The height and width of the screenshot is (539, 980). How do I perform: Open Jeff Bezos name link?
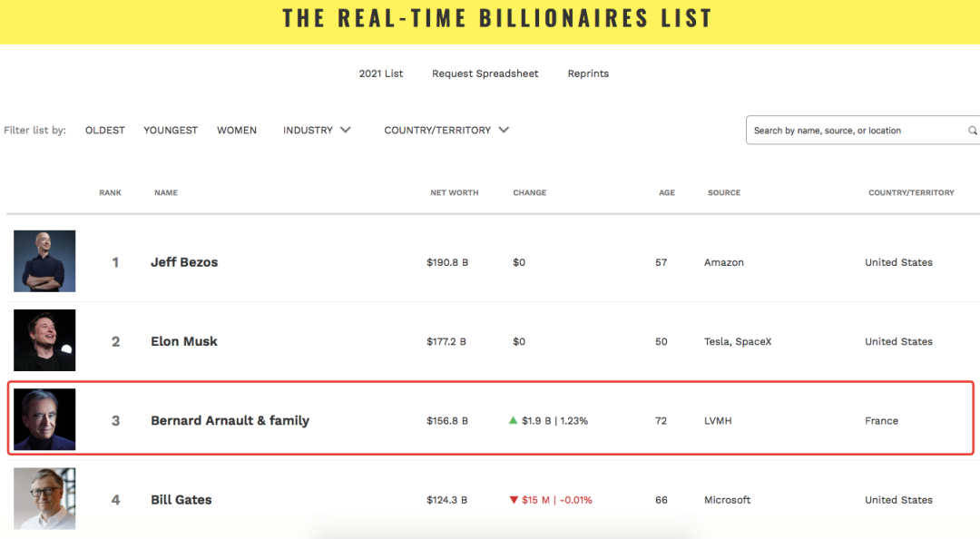click(184, 262)
